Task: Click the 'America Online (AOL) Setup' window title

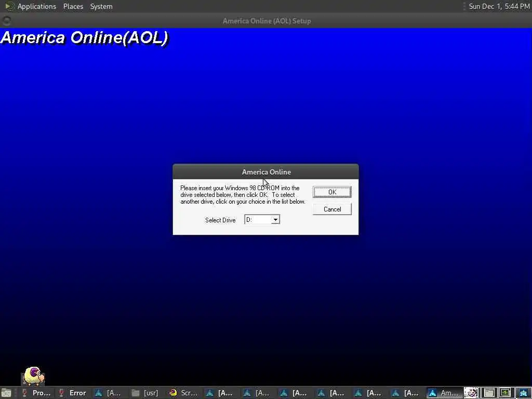Action: pyautogui.click(x=267, y=21)
